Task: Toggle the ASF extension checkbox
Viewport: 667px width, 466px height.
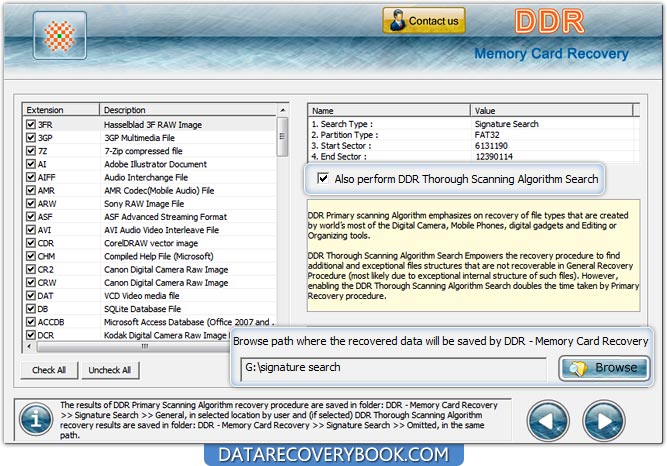Action: point(31,217)
